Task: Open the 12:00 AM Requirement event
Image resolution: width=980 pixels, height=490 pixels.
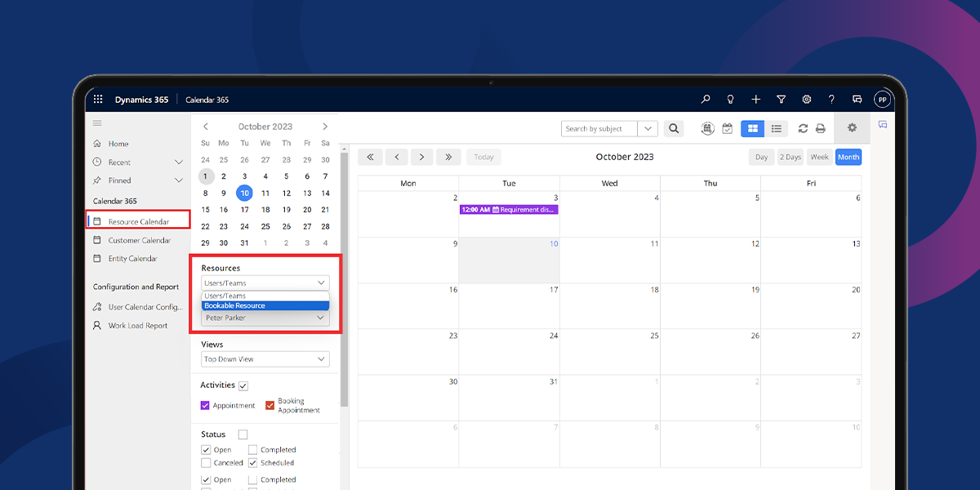Action: (x=509, y=210)
